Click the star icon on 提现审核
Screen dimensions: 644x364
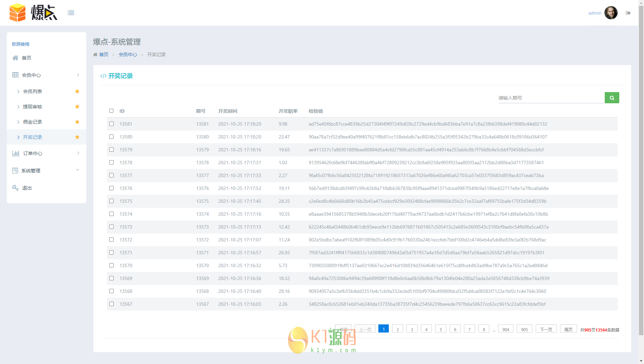77,107
